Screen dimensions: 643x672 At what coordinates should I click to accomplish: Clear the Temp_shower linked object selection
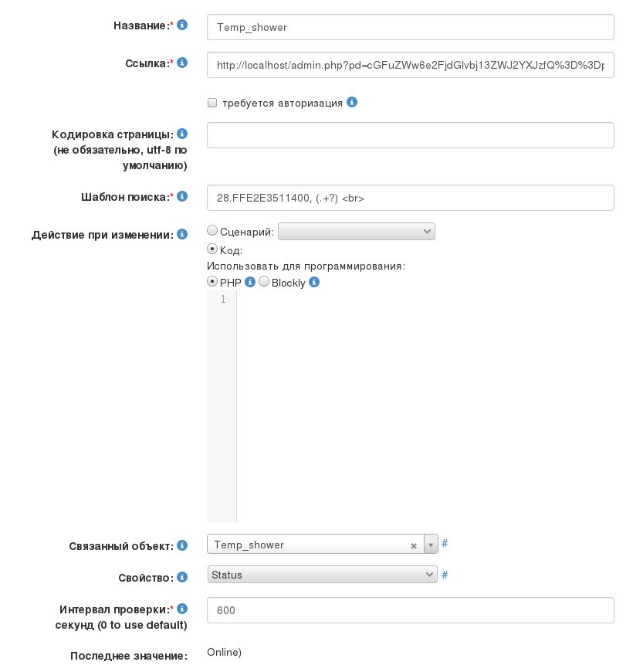pos(414,545)
